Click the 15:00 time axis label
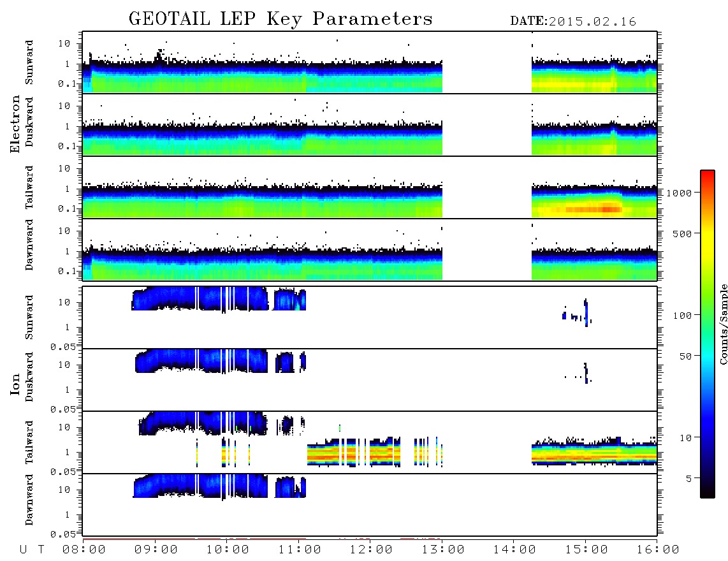 pyautogui.click(x=586, y=550)
